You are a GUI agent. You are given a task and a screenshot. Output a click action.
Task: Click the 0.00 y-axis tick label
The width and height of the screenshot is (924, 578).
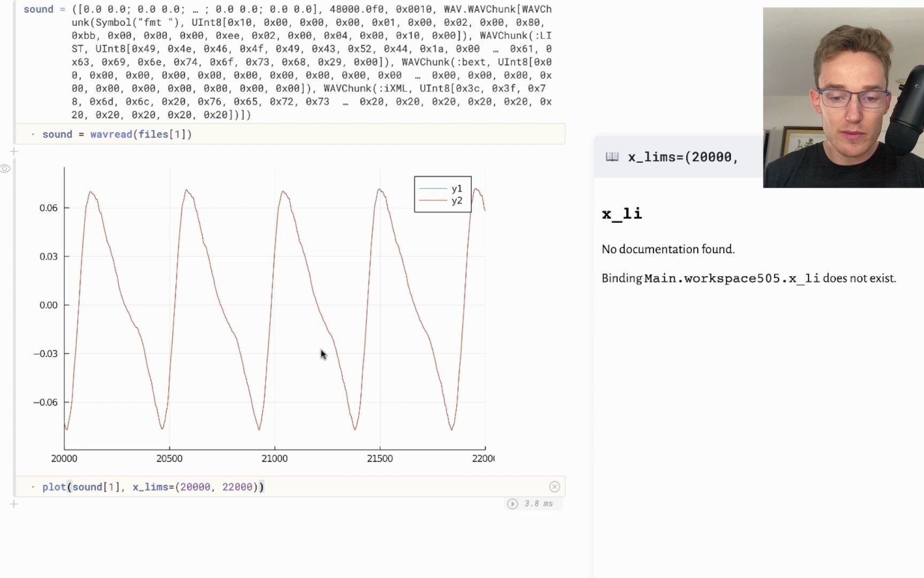[48, 305]
